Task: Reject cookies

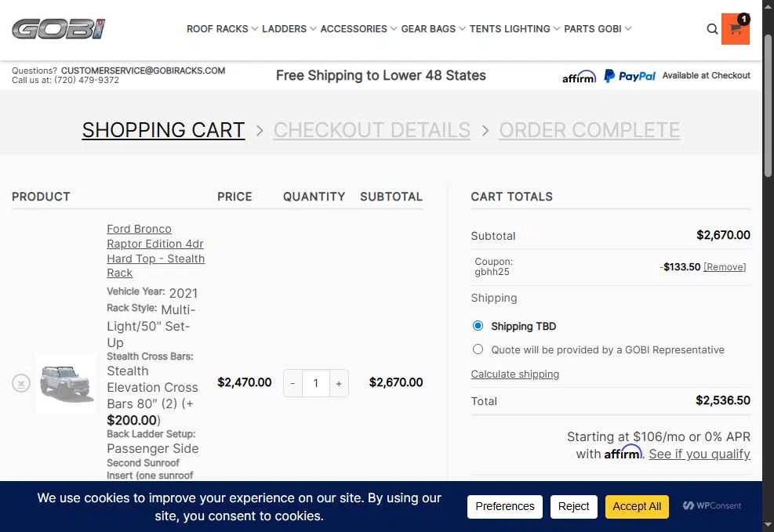Action: click(x=573, y=506)
